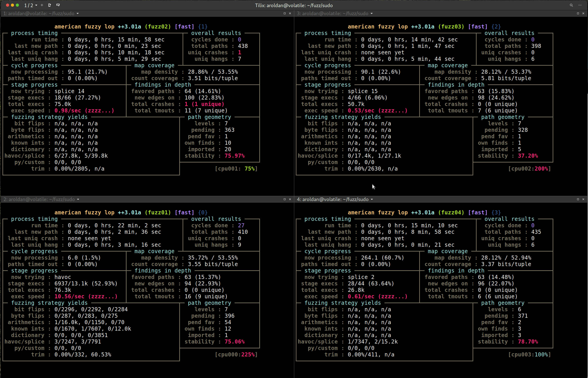This screenshot has width=588, height=378.
Task: Click the [cpu000:225%] indicator
Action: (x=236, y=354)
